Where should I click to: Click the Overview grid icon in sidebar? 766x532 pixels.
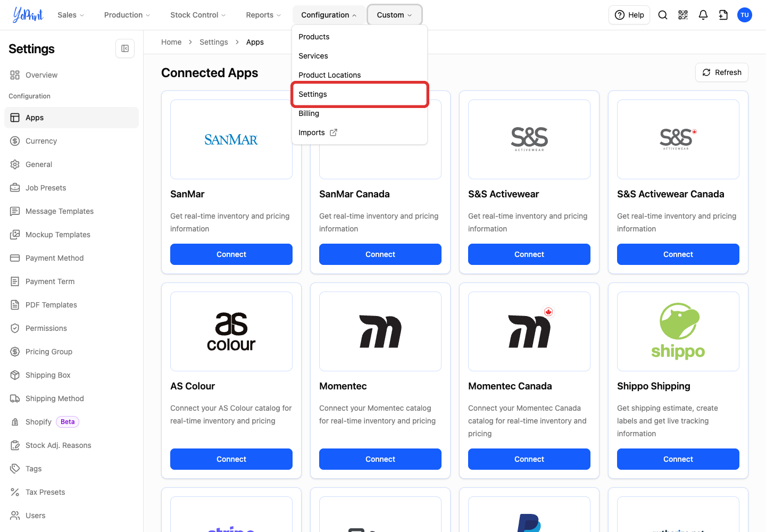[x=15, y=75]
